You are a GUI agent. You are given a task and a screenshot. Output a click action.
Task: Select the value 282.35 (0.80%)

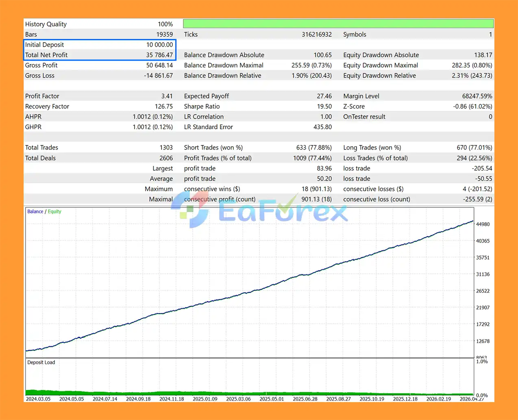(472, 65)
